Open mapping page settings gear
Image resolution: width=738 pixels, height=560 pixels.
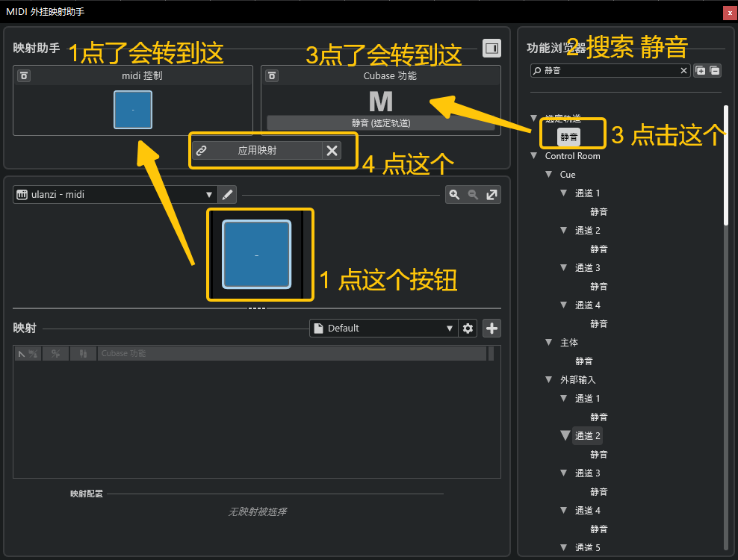point(468,328)
